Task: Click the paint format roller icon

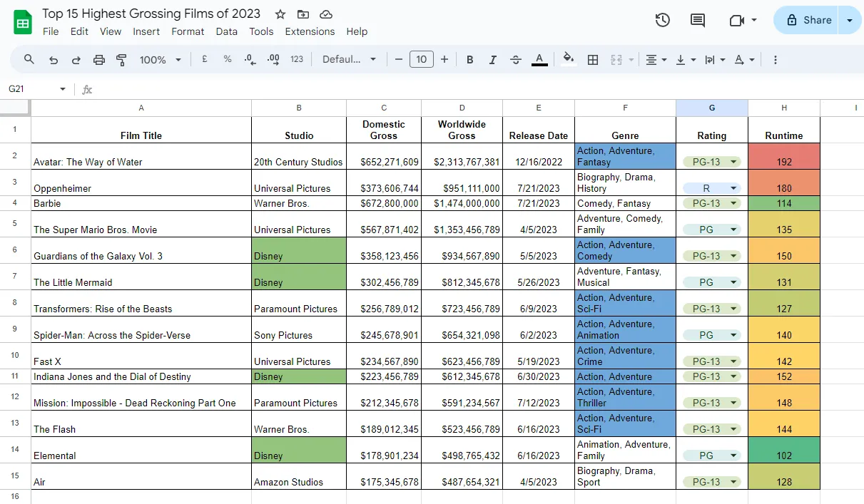Action: point(121,60)
